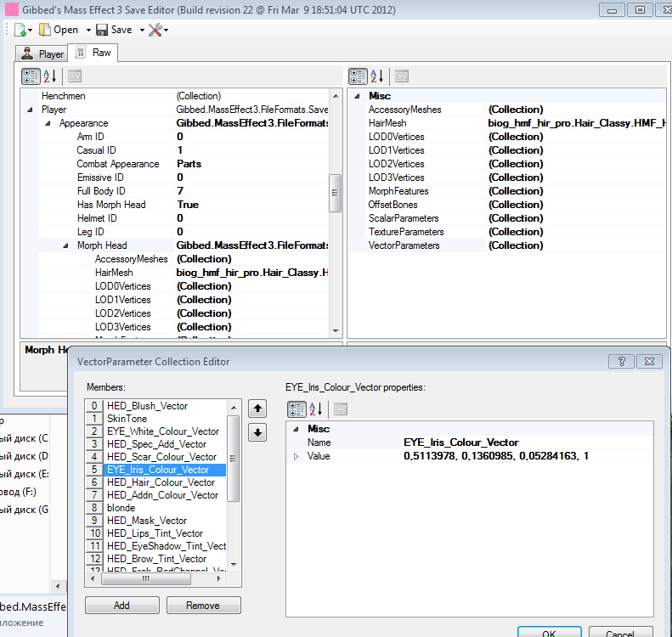
Task: Click the Value field 0.5113978 vector
Action: point(527,456)
